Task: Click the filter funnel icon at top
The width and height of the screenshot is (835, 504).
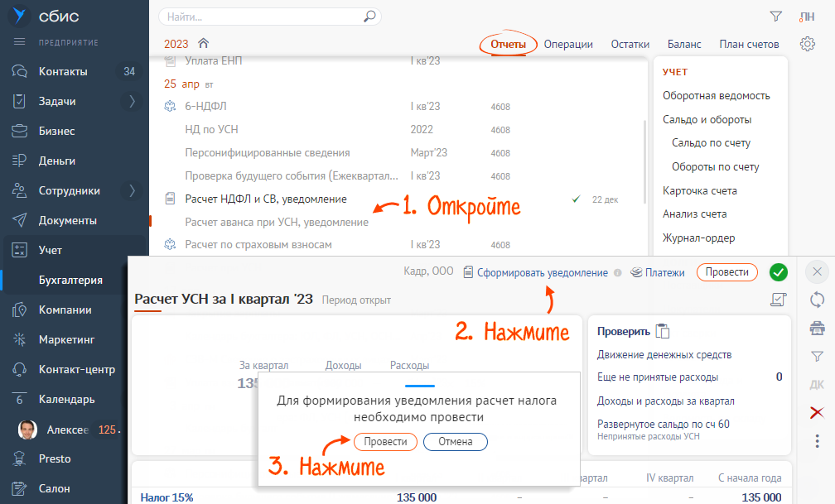Action: point(775,17)
